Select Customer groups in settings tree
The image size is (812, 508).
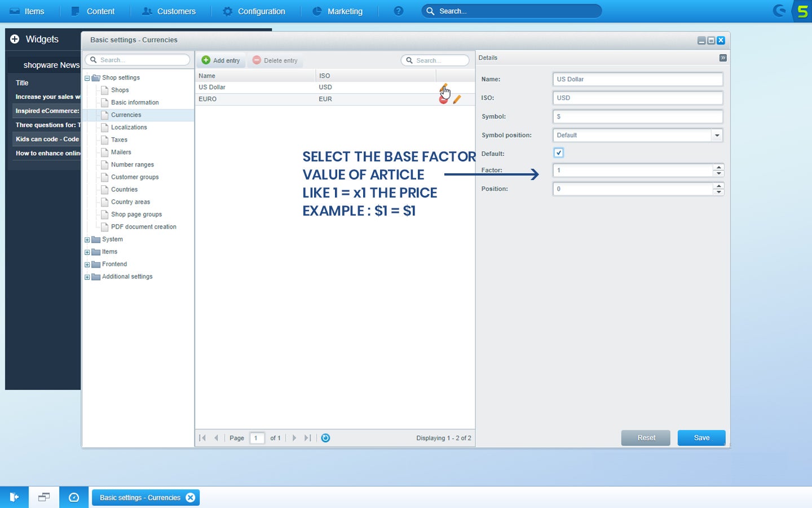[x=135, y=177]
